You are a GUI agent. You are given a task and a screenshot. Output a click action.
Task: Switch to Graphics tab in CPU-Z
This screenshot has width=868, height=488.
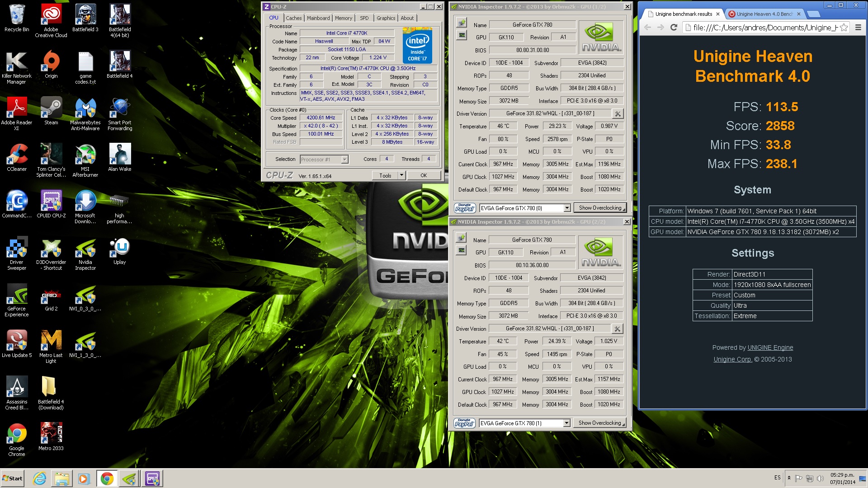click(386, 18)
